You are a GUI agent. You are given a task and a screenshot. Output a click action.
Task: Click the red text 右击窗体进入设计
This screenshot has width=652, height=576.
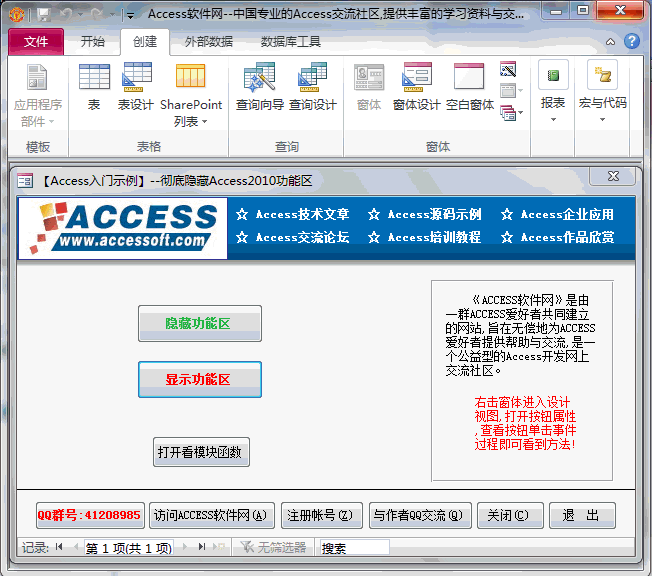pos(522,402)
